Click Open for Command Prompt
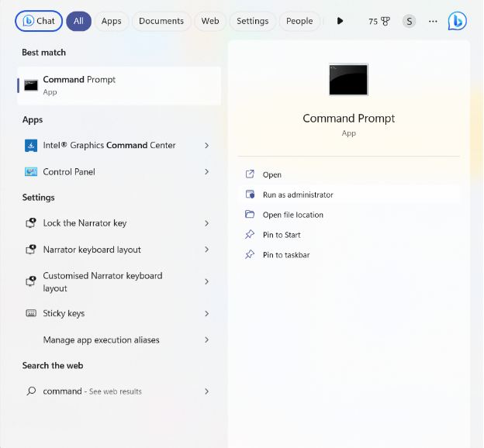Screen dimensions: 484x448 pyautogui.click(x=349, y=174)
